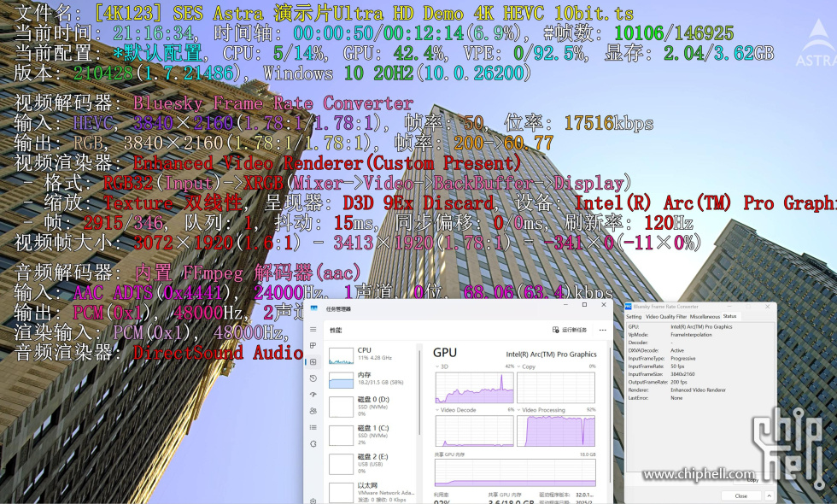The image size is (837, 504).
Task: Open the Details page list icon
Action: coord(314,427)
